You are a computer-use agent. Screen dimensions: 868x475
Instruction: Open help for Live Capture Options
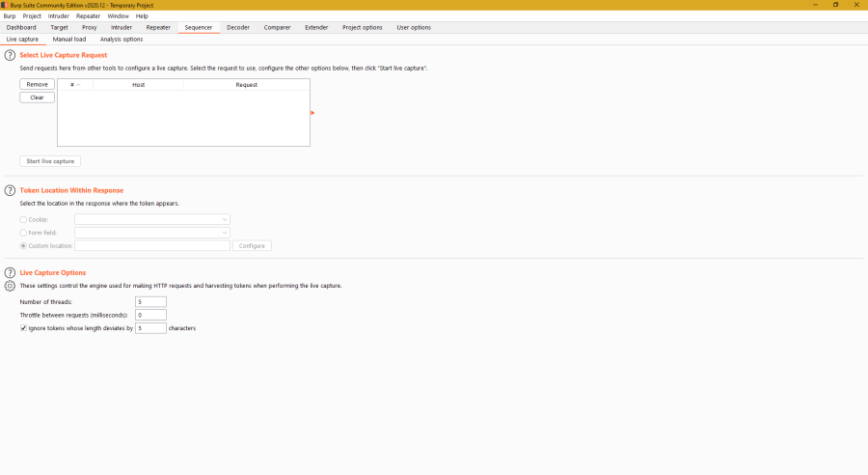pyautogui.click(x=10, y=273)
